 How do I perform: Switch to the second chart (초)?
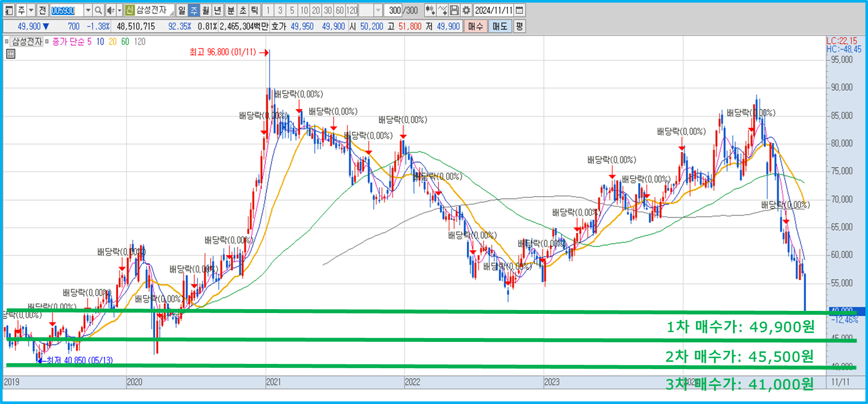[243, 10]
